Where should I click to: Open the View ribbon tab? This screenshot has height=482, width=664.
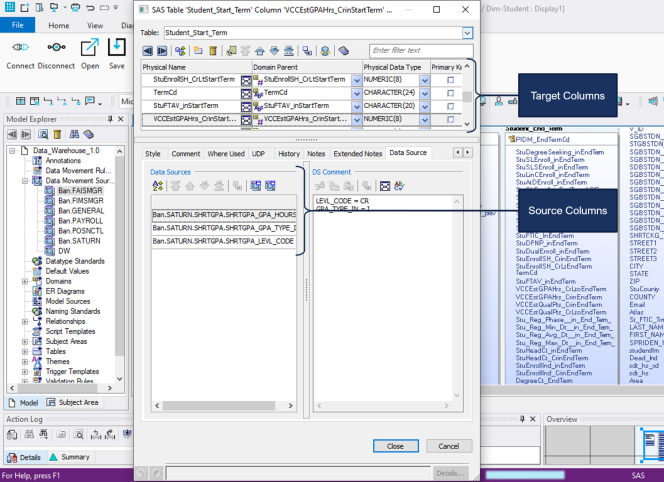95,25
